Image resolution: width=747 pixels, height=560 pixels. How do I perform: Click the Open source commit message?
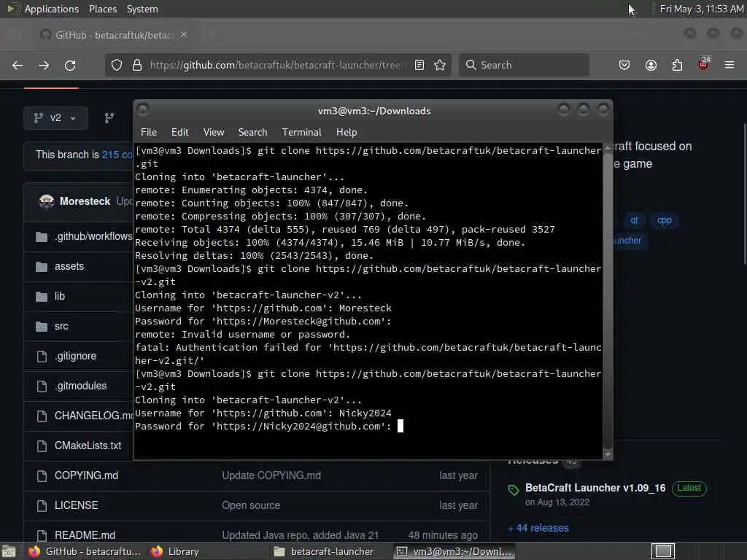tap(251, 505)
